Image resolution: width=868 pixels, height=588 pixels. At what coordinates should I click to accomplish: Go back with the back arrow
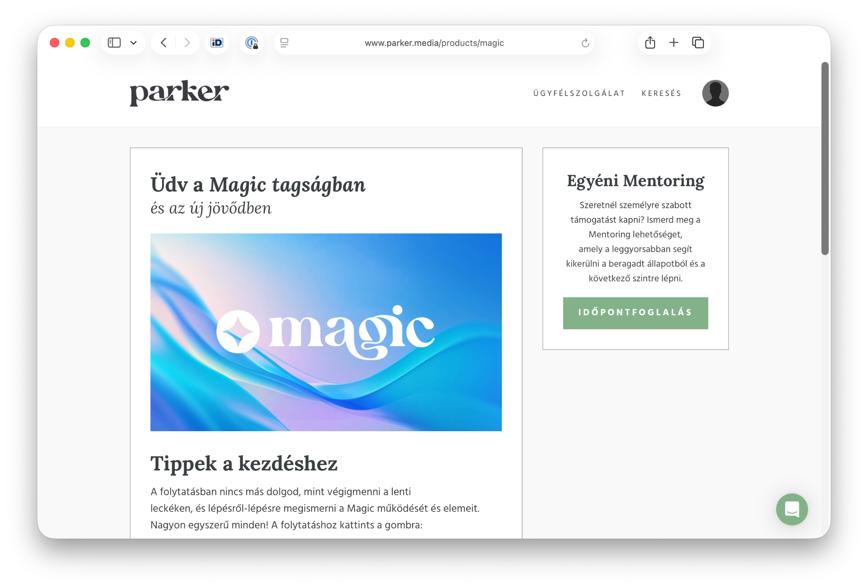pyautogui.click(x=164, y=42)
